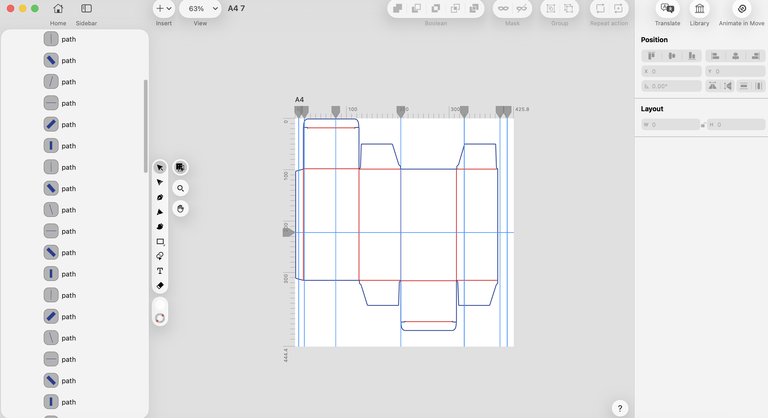Screen dimensions: 768x418
Task: Click Animate in Move
Action: [x=742, y=8]
